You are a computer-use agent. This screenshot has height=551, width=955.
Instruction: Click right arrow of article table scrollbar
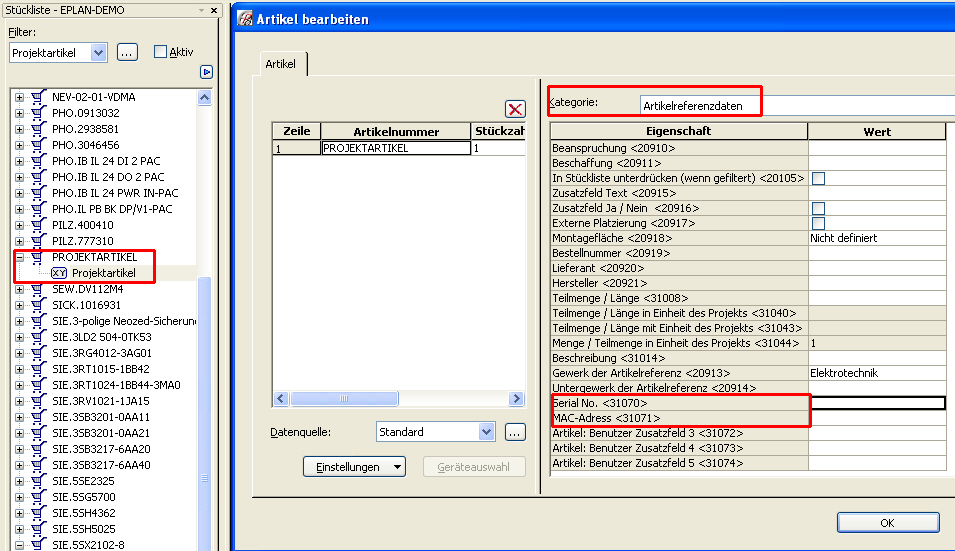pos(516,399)
